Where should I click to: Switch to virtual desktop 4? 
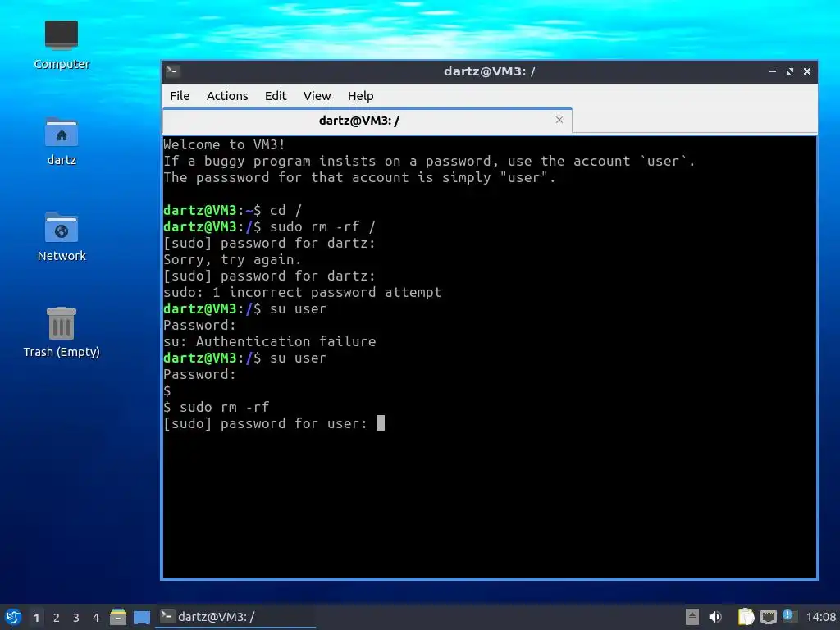point(96,618)
